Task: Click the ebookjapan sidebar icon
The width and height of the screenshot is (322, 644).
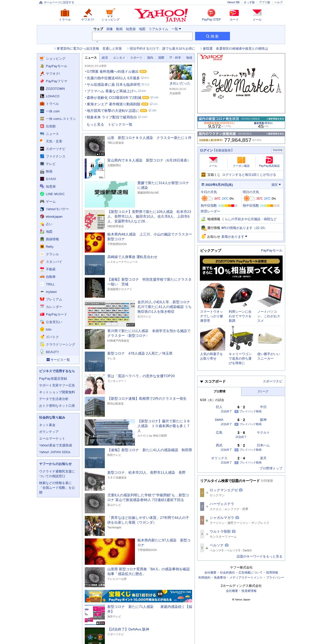Action: click(42, 217)
